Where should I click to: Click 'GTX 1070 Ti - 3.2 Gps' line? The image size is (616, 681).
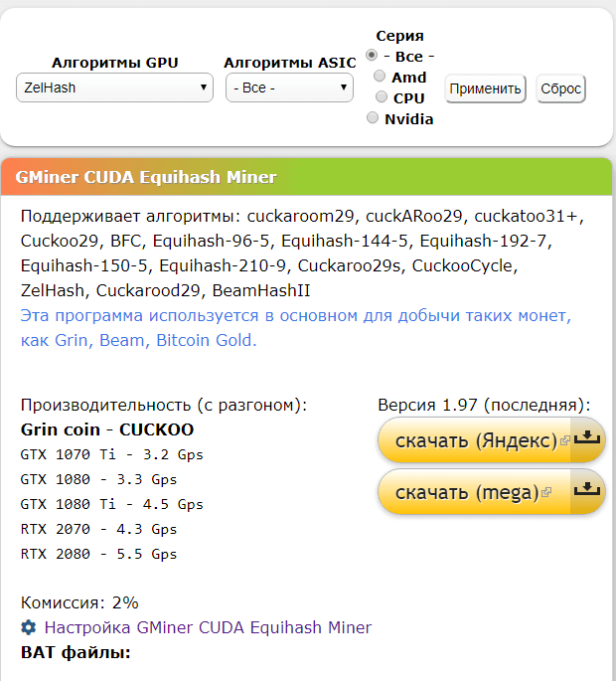(x=112, y=454)
